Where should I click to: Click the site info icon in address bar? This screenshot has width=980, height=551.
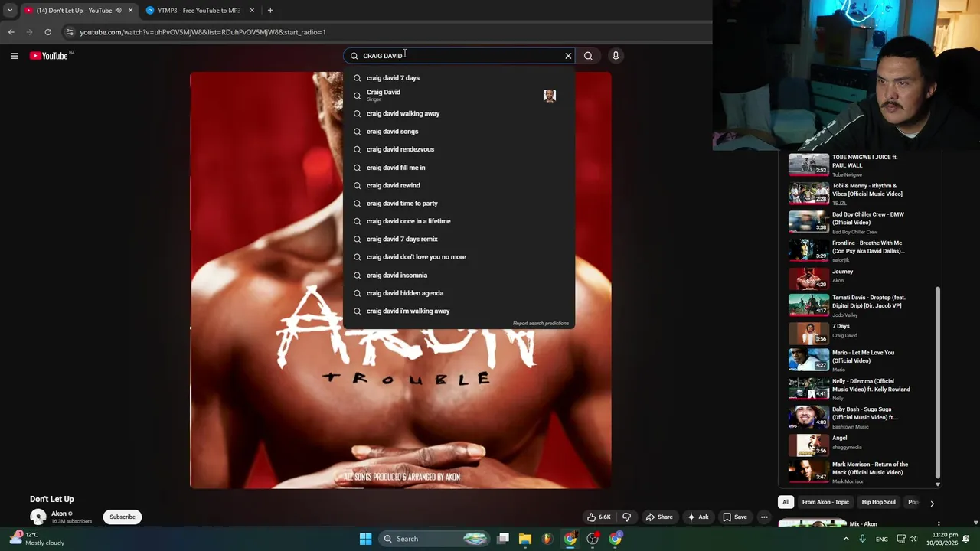coord(69,32)
